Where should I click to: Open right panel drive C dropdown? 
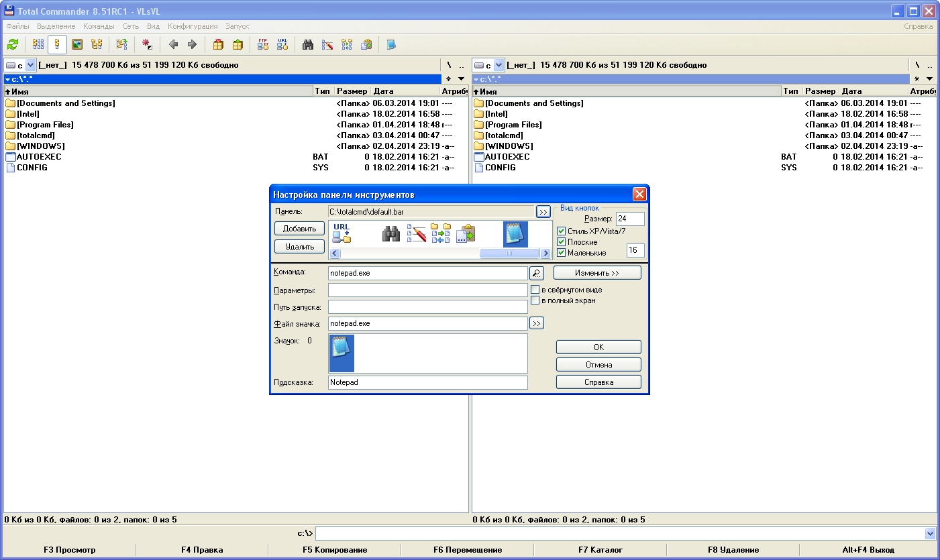pyautogui.click(x=499, y=65)
